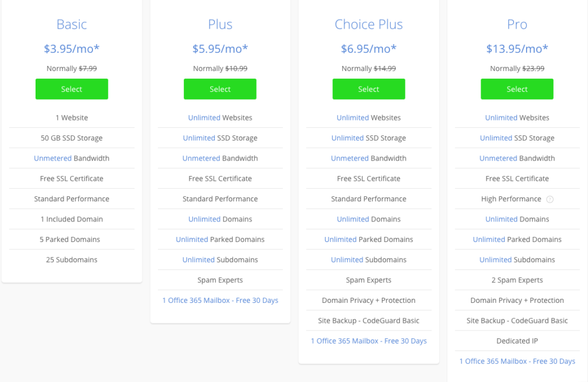
Task: Select the Basic hosting plan
Action: pos(72,89)
